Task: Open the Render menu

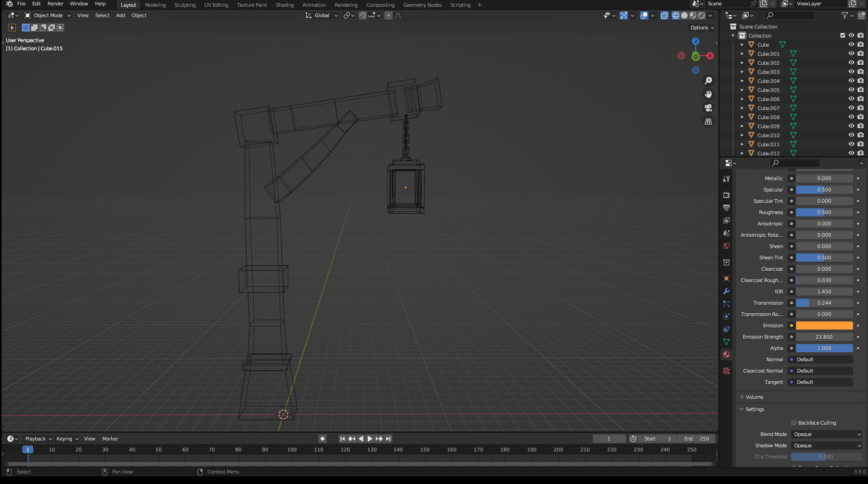Action: tap(56, 4)
